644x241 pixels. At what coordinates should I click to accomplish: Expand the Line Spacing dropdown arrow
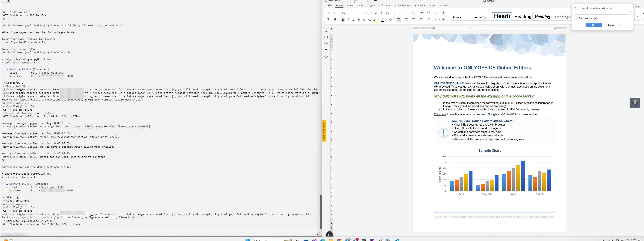click(440, 13)
